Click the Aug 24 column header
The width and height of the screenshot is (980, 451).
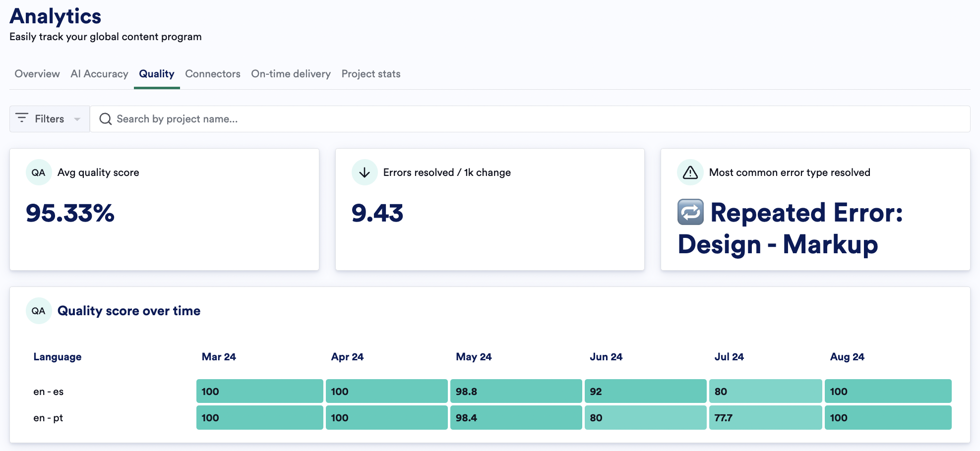[847, 357]
